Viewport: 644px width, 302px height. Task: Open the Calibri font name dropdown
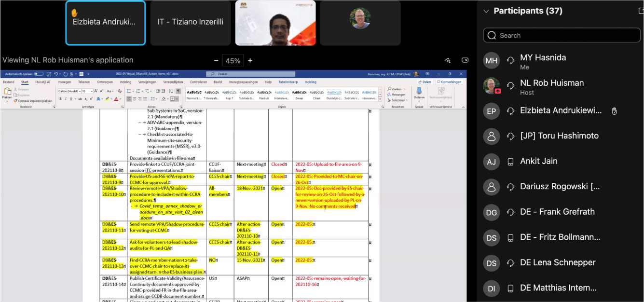[x=70, y=91]
